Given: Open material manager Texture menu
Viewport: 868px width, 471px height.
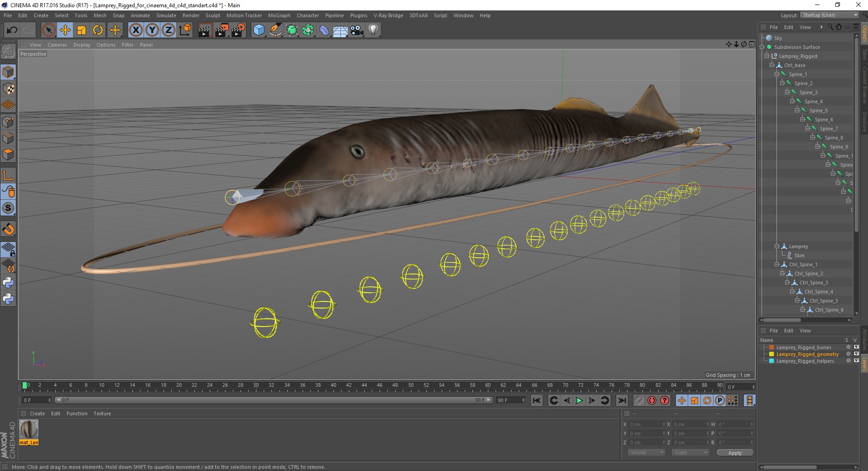Looking at the screenshot, I should click(102, 413).
